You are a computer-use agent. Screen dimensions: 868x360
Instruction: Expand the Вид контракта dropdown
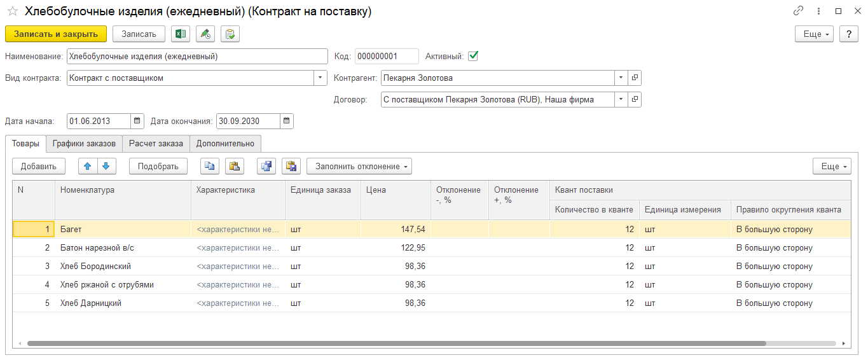pyautogui.click(x=320, y=78)
